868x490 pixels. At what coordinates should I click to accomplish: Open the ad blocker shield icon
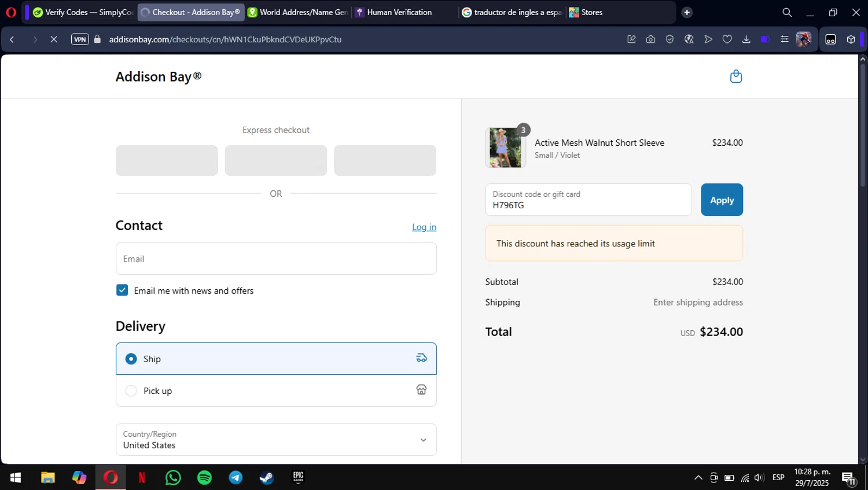click(x=670, y=39)
